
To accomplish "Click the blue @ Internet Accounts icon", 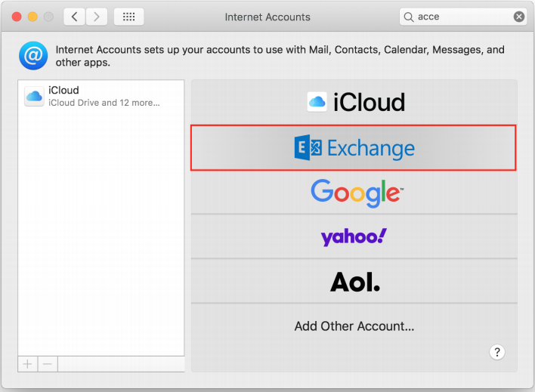I will 33,56.
